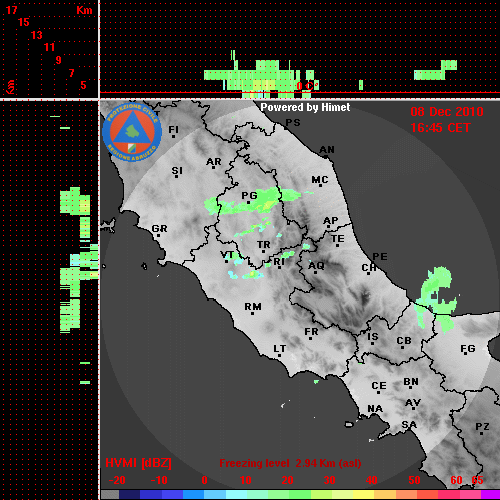Screen dimensions: 500x500
Task: Select the PE city marker
Action: (380, 257)
